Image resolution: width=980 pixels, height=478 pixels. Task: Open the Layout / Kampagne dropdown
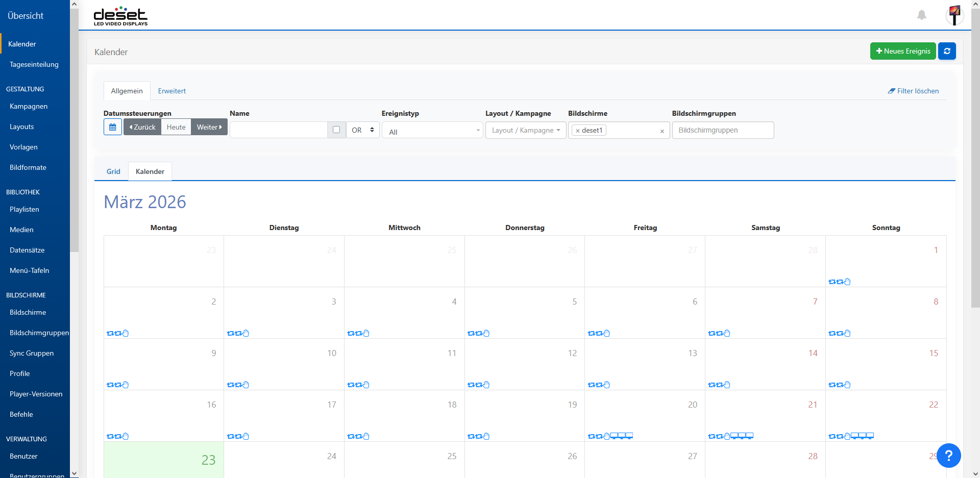pyautogui.click(x=525, y=130)
